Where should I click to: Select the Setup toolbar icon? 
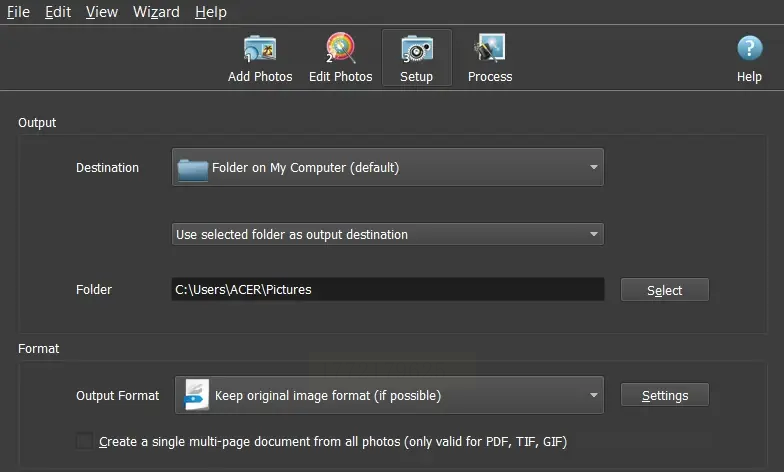click(416, 58)
